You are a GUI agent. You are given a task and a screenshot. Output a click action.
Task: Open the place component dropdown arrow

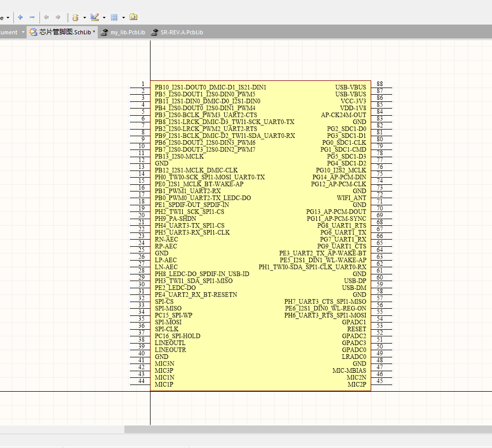point(85,17)
